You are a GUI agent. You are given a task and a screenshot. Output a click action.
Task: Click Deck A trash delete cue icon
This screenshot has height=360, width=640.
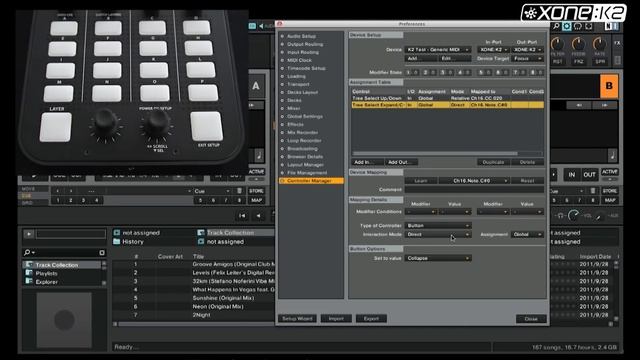[x=240, y=191]
